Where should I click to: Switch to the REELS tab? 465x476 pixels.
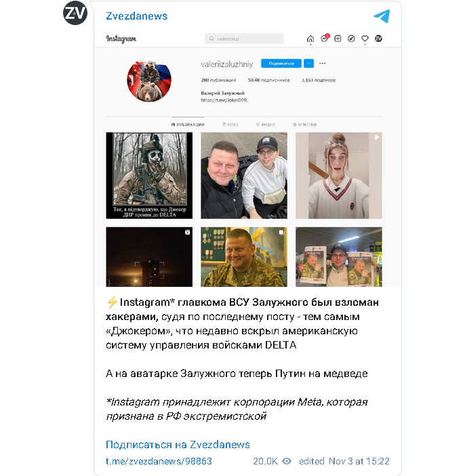230,125
